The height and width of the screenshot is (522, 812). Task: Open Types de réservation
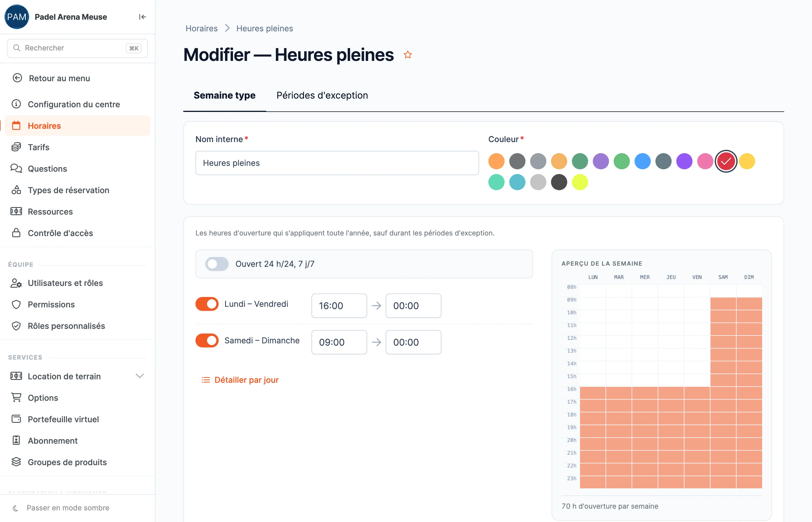78,190
